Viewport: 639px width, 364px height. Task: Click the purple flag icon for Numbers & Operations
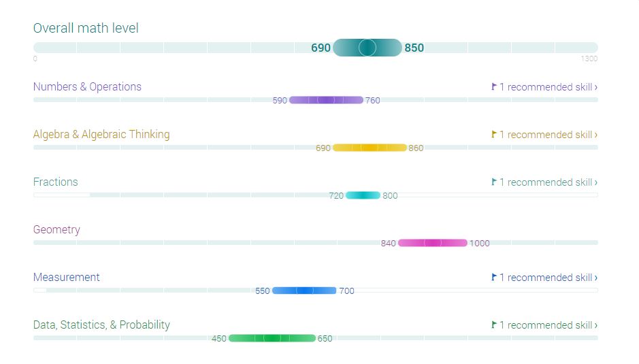pyautogui.click(x=494, y=86)
